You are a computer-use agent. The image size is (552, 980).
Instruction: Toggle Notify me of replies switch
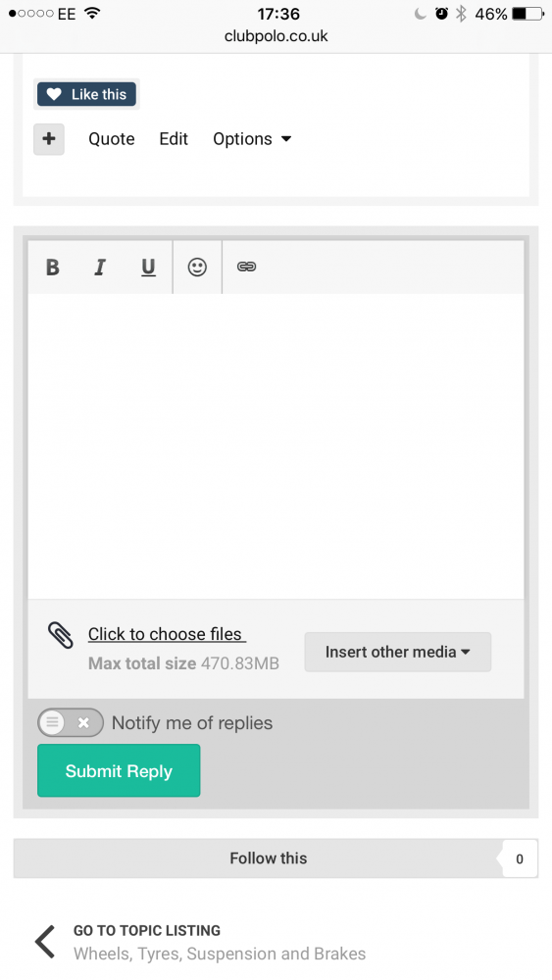pyautogui.click(x=70, y=722)
